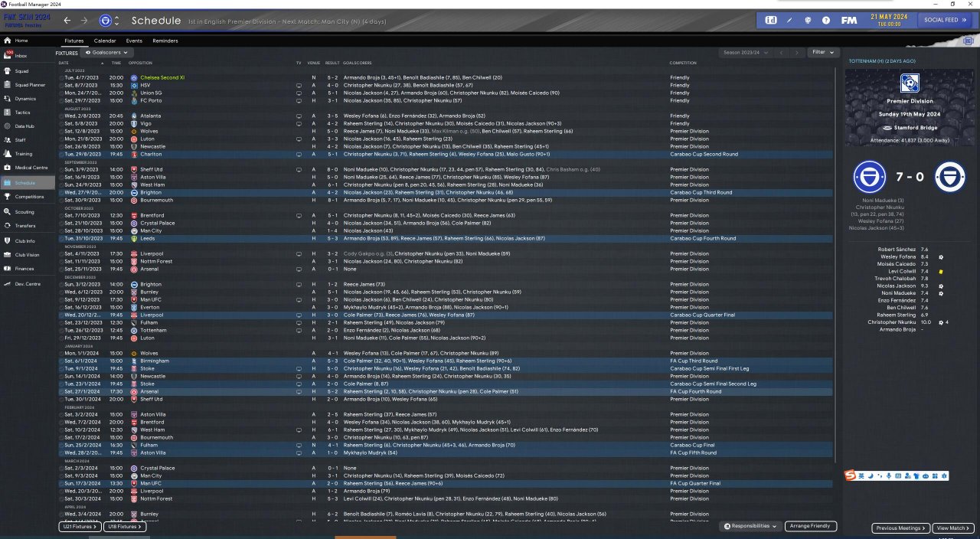Toggle reminder circle for Tue 4/7/2023 fixture
The height and width of the screenshot is (539, 980).
coord(62,77)
